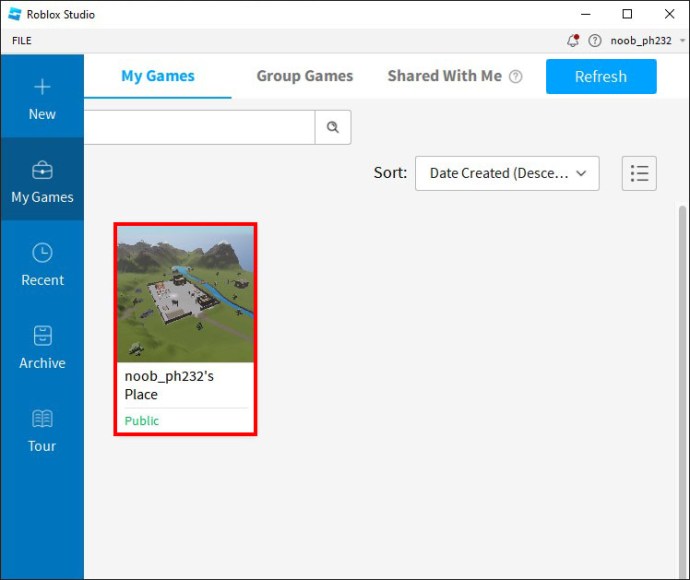This screenshot has width=690, height=580.
Task: Click the search magnifier button
Action: [333, 127]
